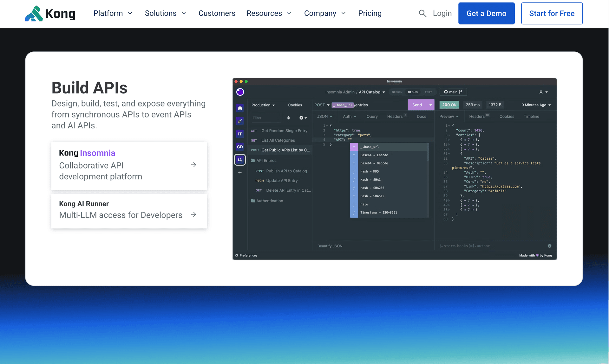Viewport: 609px width, 364px height.
Task: Open the Pricing page
Action: click(x=370, y=13)
